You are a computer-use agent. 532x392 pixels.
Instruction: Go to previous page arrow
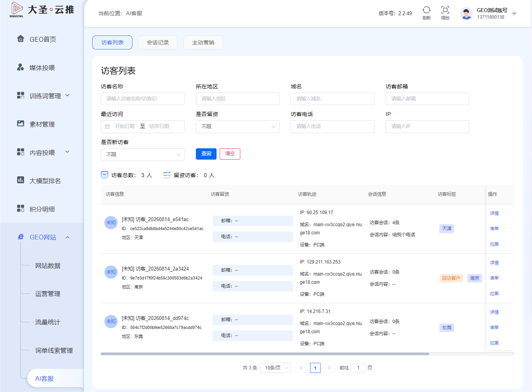pyautogui.click(x=301, y=368)
